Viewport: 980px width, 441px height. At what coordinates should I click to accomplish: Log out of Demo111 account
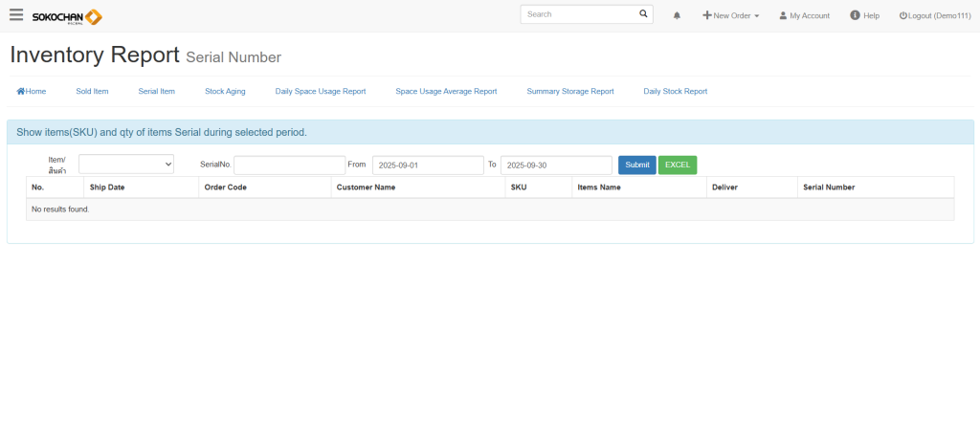(934, 16)
